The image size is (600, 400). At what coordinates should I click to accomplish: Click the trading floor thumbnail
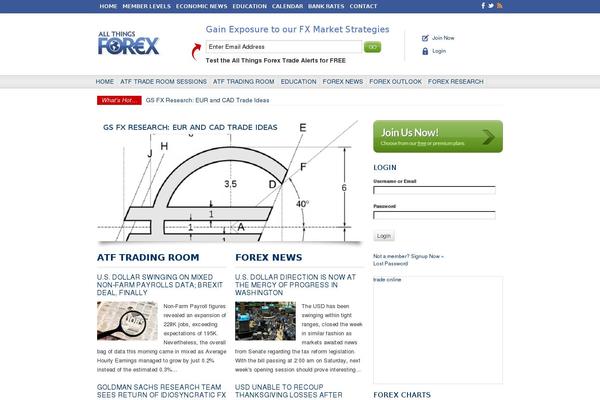(x=265, y=321)
